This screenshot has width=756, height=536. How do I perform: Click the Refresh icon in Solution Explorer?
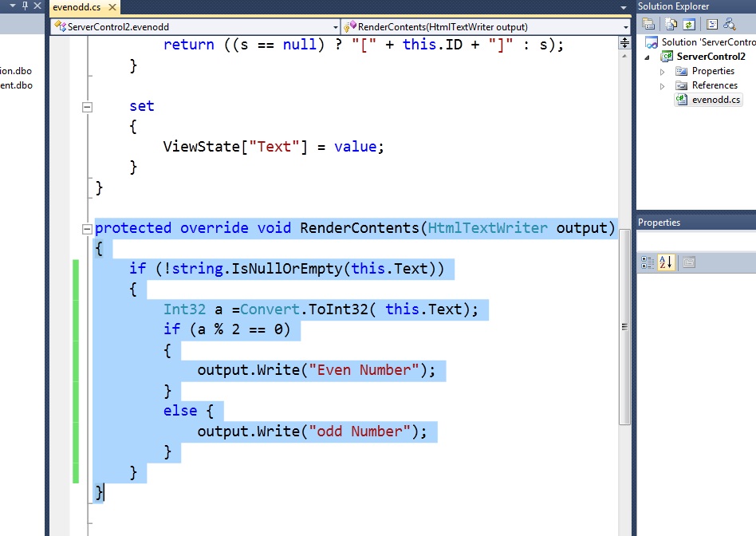[x=688, y=25]
